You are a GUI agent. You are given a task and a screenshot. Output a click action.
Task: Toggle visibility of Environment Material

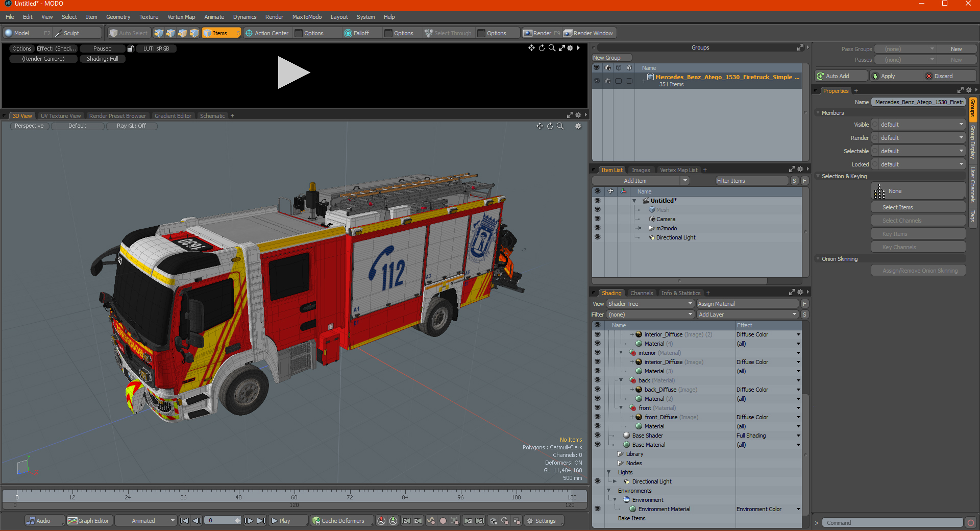point(597,509)
